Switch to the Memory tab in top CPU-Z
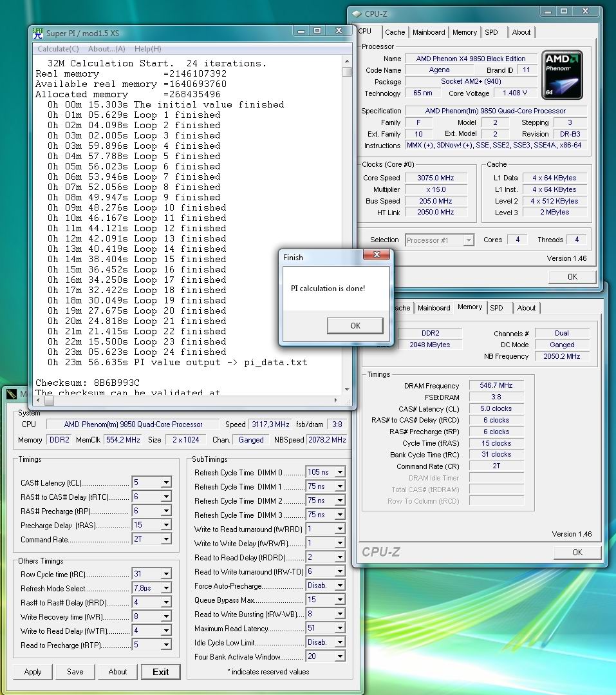This screenshot has height=695, width=616. (465, 32)
